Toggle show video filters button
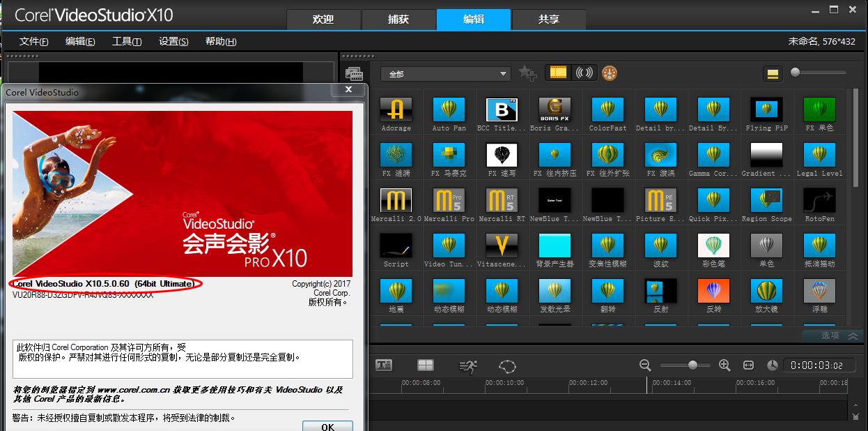The width and height of the screenshot is (868, 431). point(558,73)
